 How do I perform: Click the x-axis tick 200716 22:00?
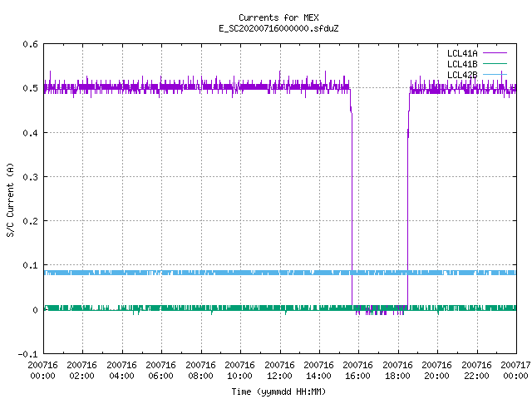click(x=476, y=371)
